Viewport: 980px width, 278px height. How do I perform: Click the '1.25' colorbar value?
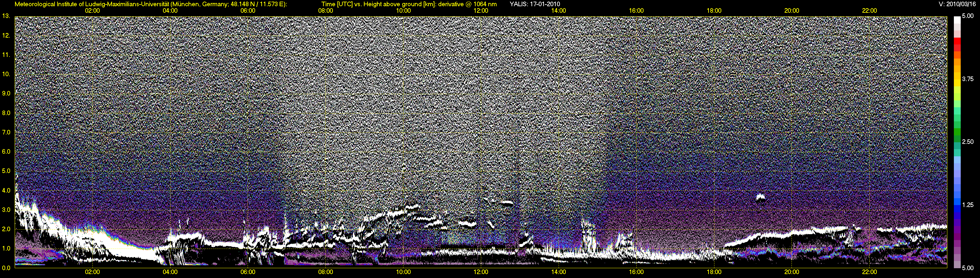[968, 205]
